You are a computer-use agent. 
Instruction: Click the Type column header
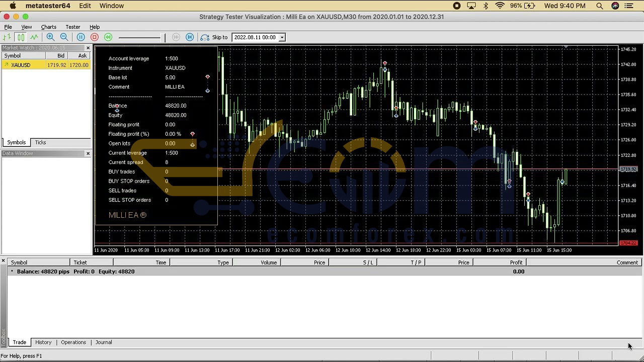pos(200,262)
